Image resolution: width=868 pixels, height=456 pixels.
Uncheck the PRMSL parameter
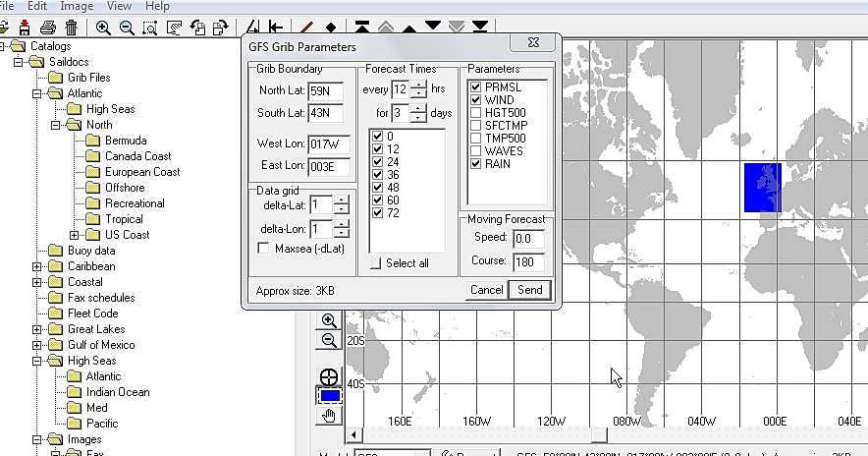475,87
